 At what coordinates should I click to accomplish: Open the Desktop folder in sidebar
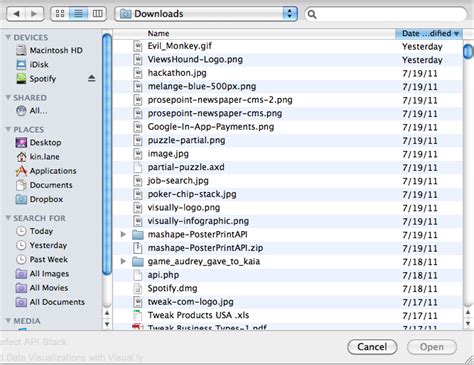pos(38,142)
